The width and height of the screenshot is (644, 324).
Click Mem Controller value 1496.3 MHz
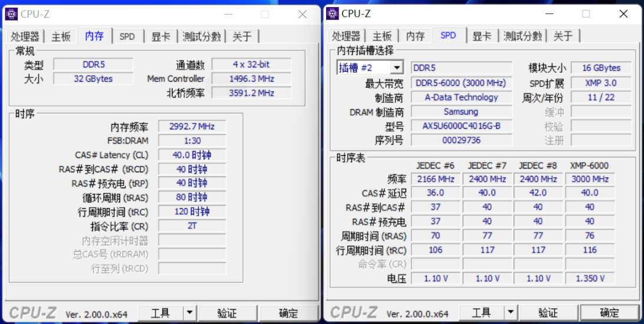point(251,79)
